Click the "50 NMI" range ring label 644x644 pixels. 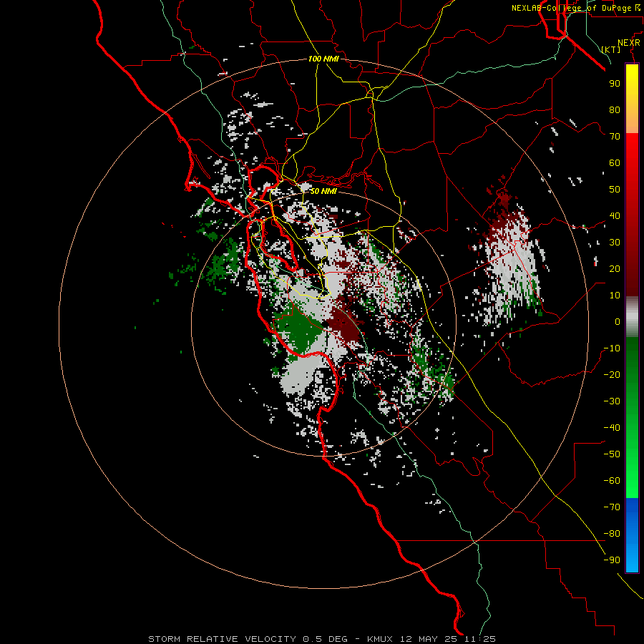323,191
